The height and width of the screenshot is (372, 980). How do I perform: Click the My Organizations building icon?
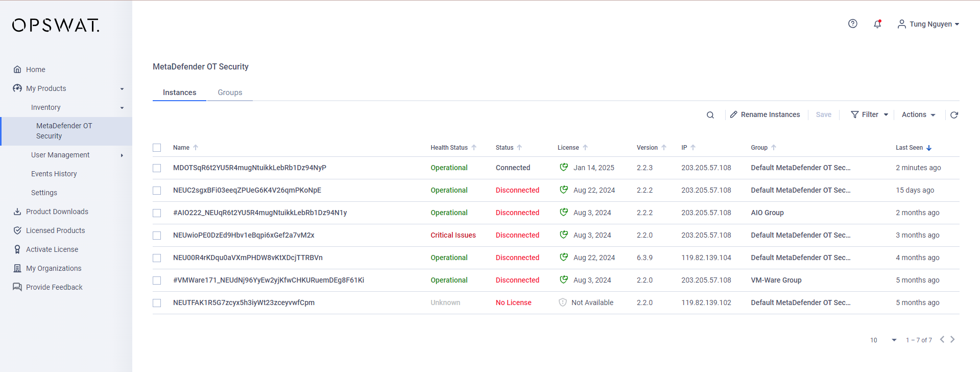click(17, 268)
